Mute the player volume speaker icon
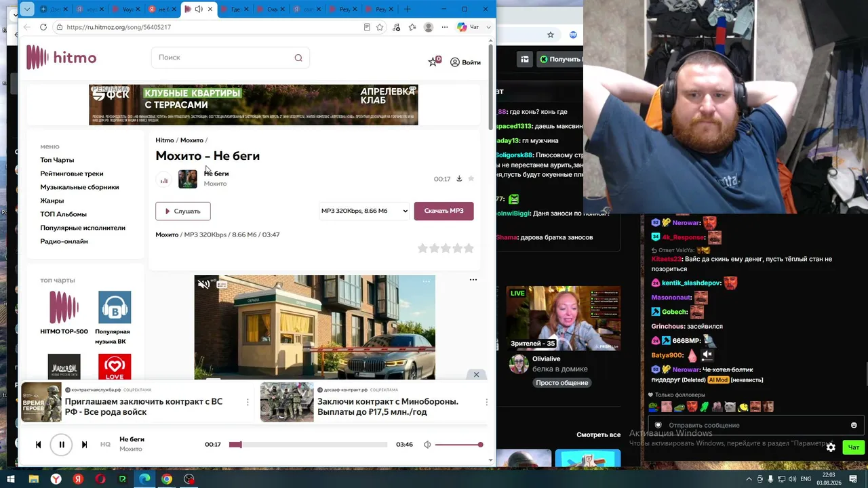The image size is (868, 488). 427,445
